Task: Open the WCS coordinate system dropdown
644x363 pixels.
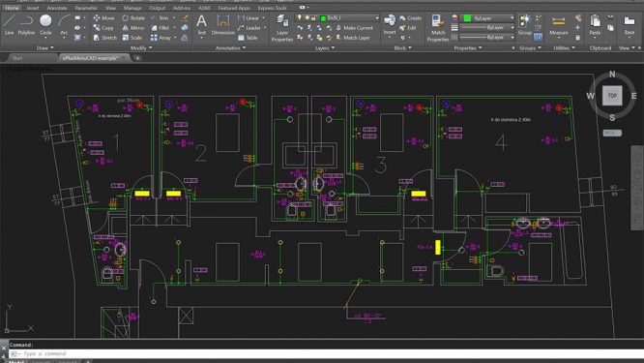Action: pyautogui.click(x=612, y=133)
